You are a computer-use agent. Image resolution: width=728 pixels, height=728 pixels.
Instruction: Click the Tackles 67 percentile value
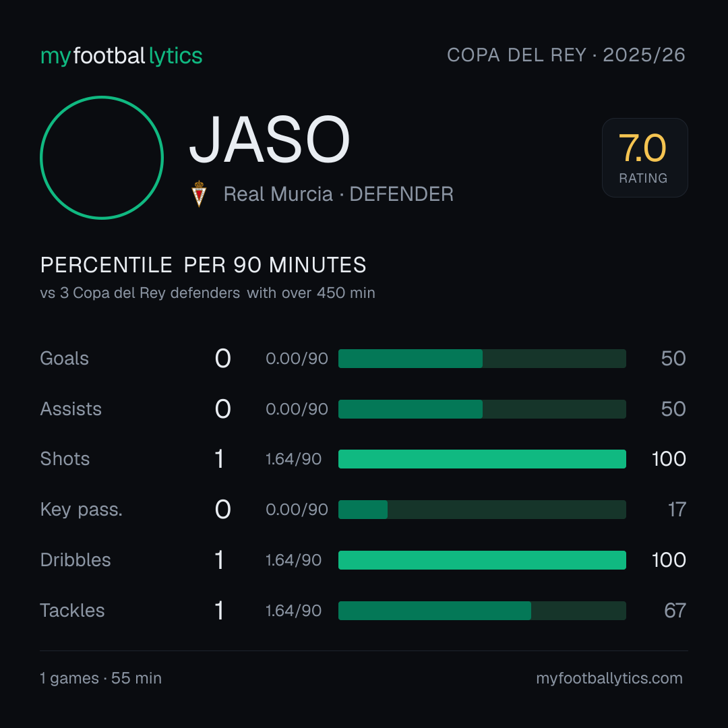[675, 611]
